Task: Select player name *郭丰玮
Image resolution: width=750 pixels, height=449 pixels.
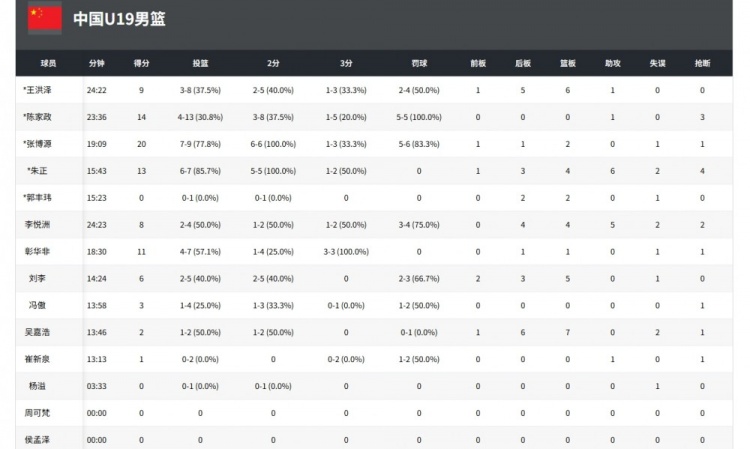Action: (x=37, y=197)
